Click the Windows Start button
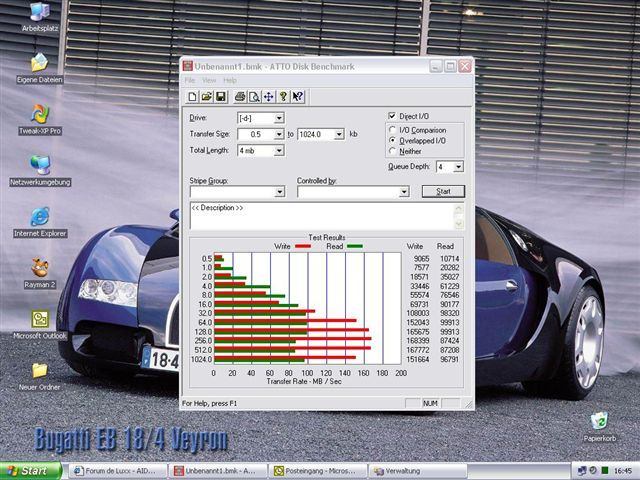 click(x=31, y=471)
